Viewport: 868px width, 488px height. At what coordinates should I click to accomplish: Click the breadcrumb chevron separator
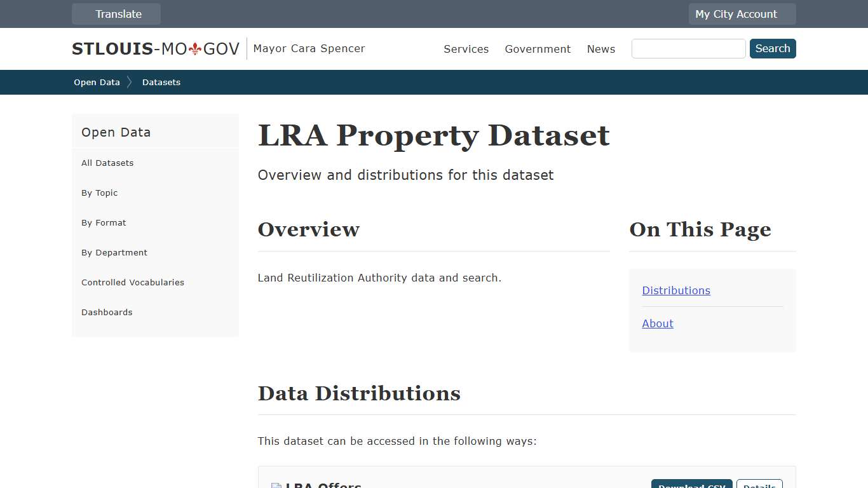coord(130,82)
